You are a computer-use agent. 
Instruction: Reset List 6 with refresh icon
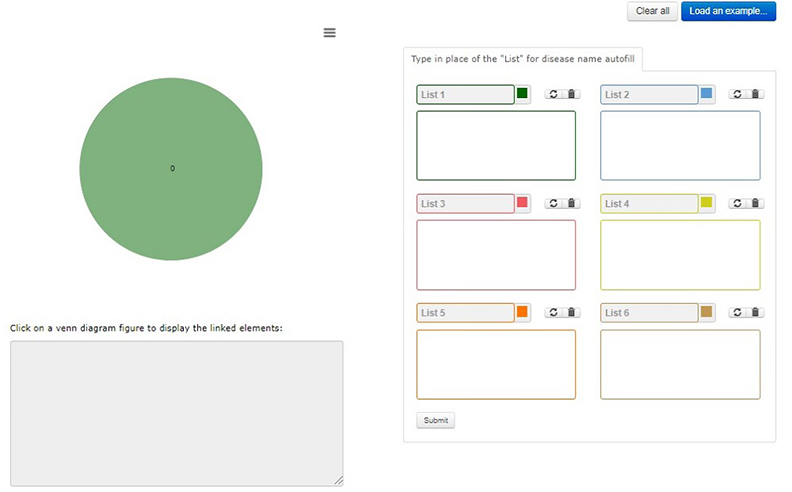point(737,312)
